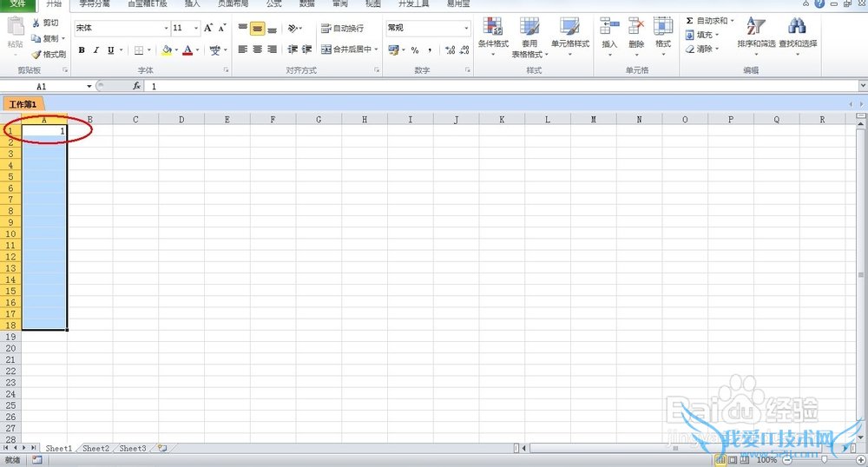Viewport: 868px width, 467px height.
Task: Apply the comma style format
Action: pos(430,49)
